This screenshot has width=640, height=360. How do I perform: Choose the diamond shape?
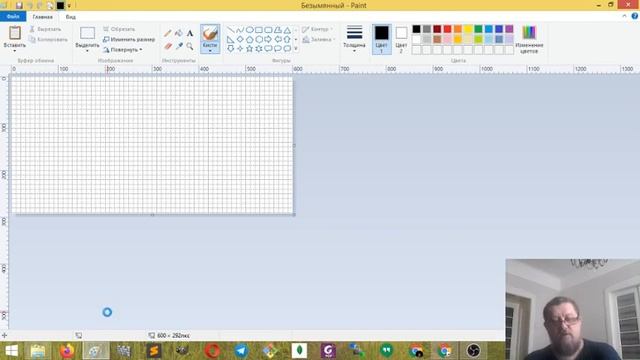pos(240,39)
